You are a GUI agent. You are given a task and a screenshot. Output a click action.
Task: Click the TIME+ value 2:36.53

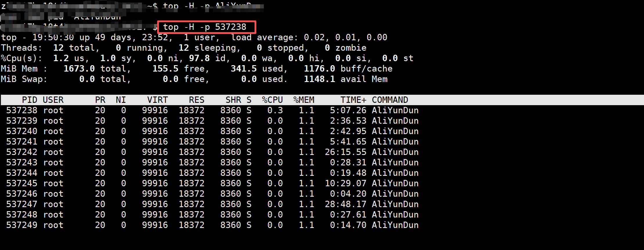(x=348, y=121)
